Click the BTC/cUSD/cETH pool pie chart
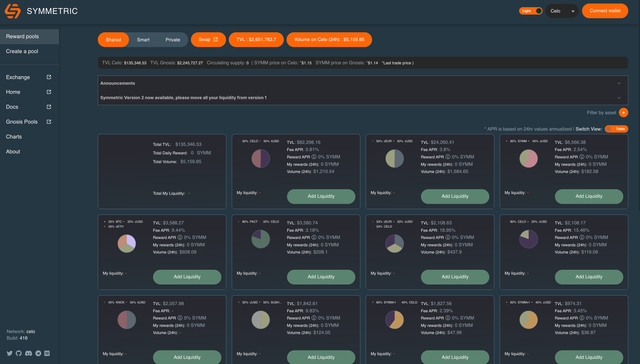The image size is (640, 364). tap(127, 243)
